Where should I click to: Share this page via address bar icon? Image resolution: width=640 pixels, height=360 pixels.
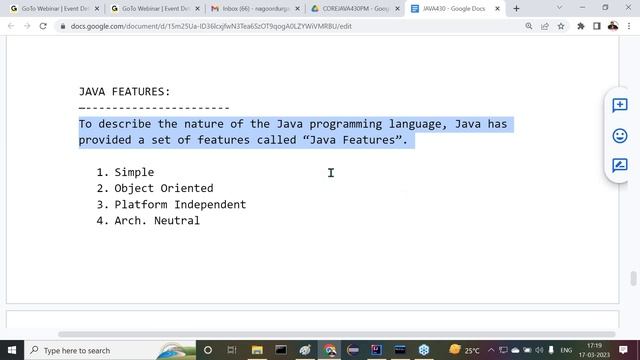pyautogui.click(x=544, y=26)
